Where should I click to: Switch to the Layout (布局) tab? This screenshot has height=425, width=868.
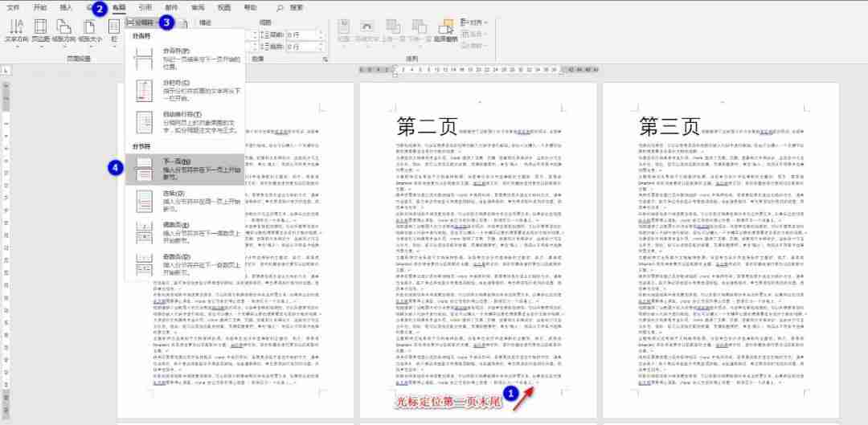(118, 8)
